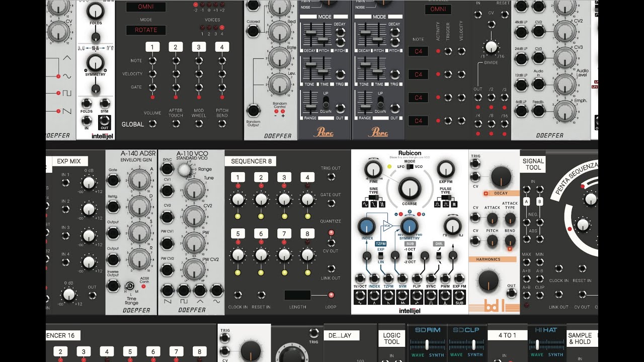Click the Sequencer 8 RESET IN jack
Screen dimensions: 644x362
(x=261, y=295)
